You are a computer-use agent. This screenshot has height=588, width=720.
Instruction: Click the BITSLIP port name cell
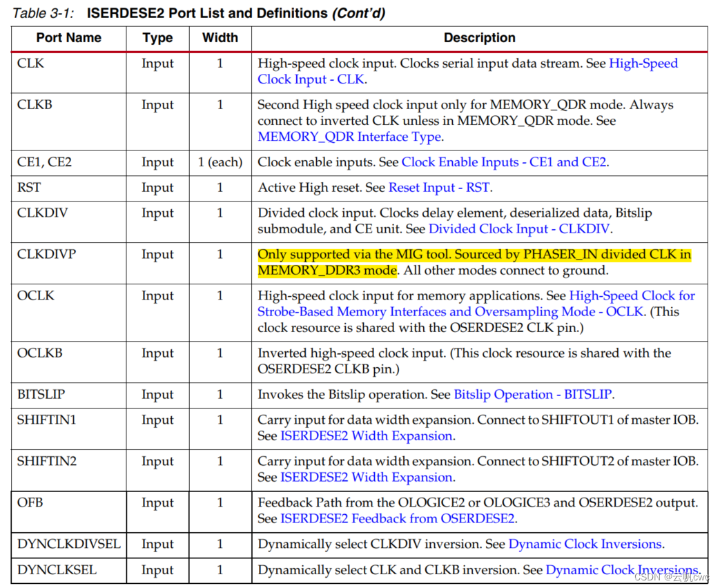tap(69, 395)
